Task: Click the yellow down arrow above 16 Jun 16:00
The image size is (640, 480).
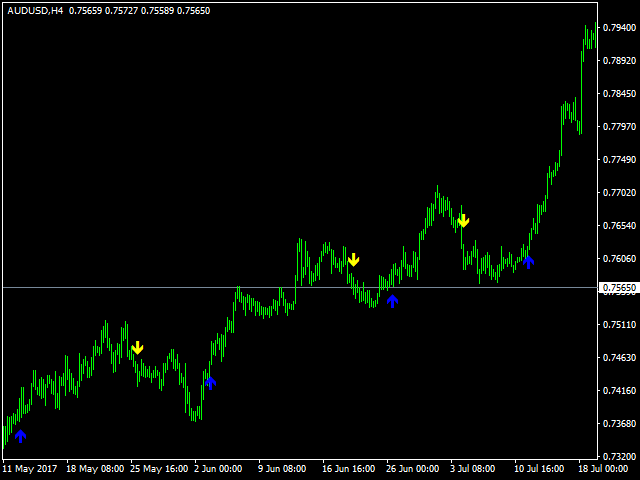Action: point(353,260)
